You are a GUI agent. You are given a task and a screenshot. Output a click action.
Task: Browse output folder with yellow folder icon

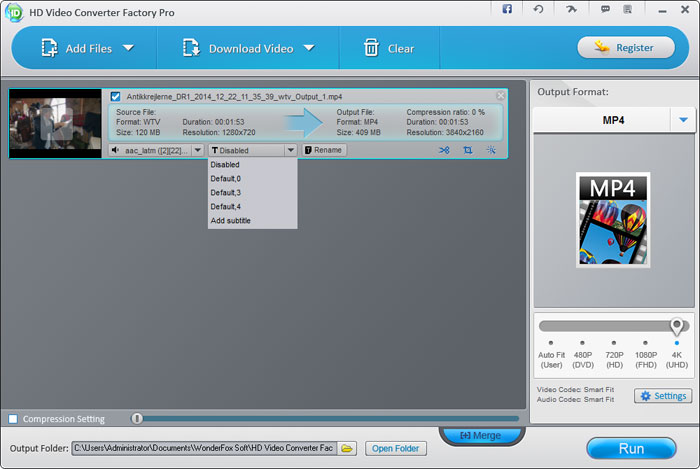[x=347, y=448]
